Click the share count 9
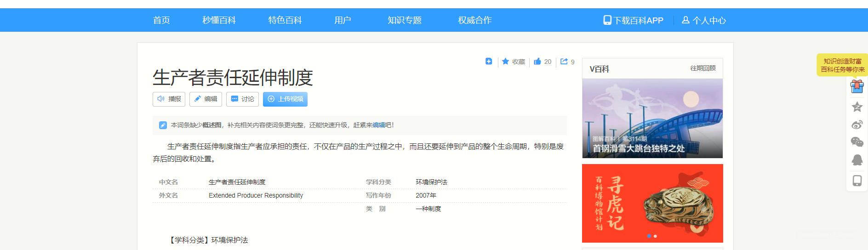The image size is (868, 250). click(x=572, y=62)
